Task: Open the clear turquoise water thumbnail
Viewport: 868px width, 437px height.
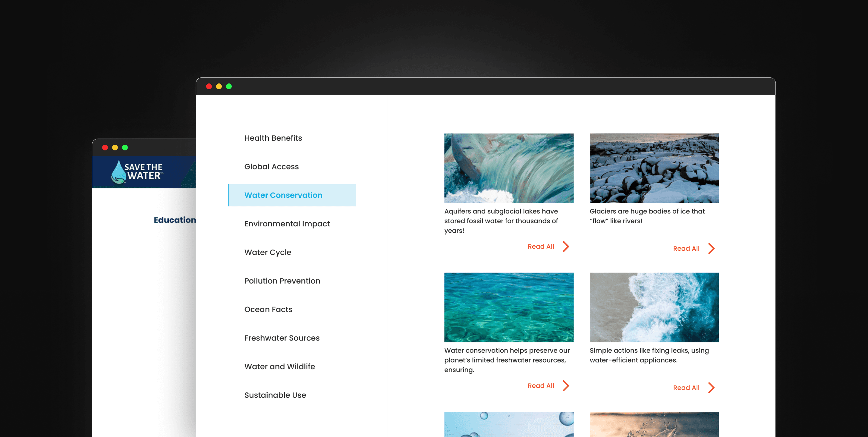Action: 509,307
